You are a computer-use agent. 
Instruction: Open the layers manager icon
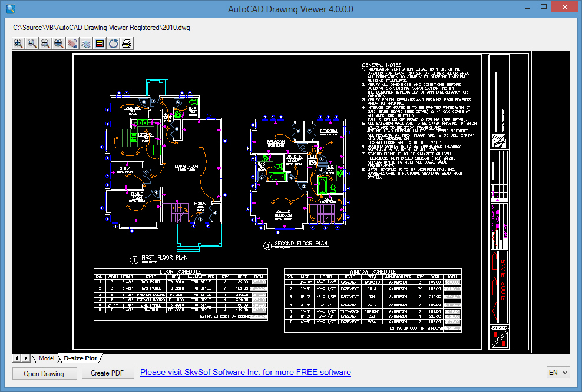[x=86, y=44]
